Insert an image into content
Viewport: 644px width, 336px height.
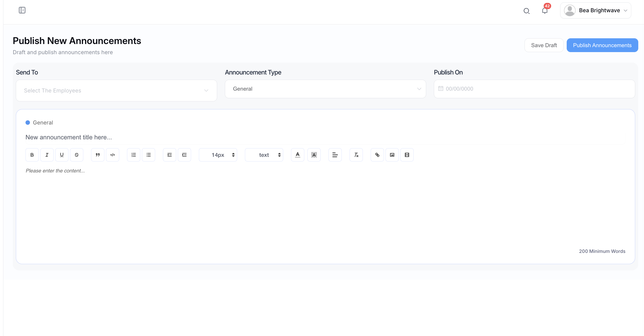[392, 155]
